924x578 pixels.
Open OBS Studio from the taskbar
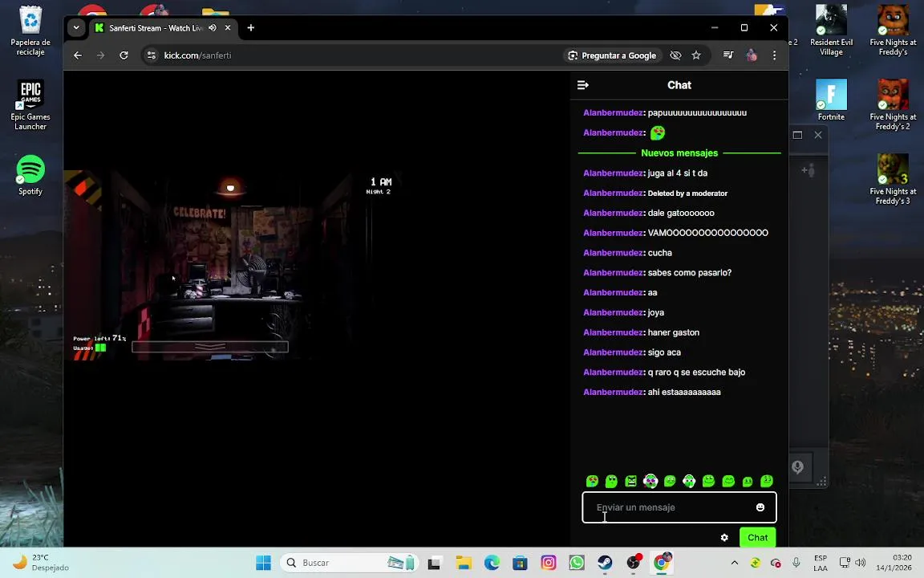634,563
